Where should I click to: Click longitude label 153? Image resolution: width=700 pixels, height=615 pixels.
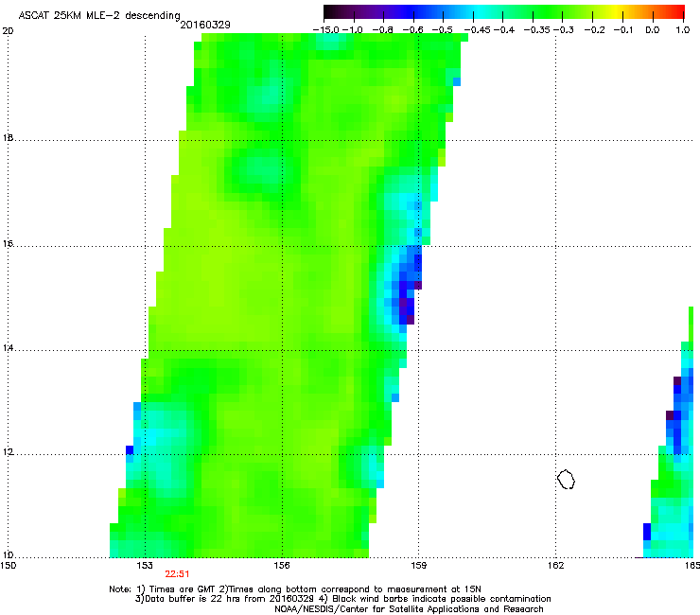coord(145,566)
